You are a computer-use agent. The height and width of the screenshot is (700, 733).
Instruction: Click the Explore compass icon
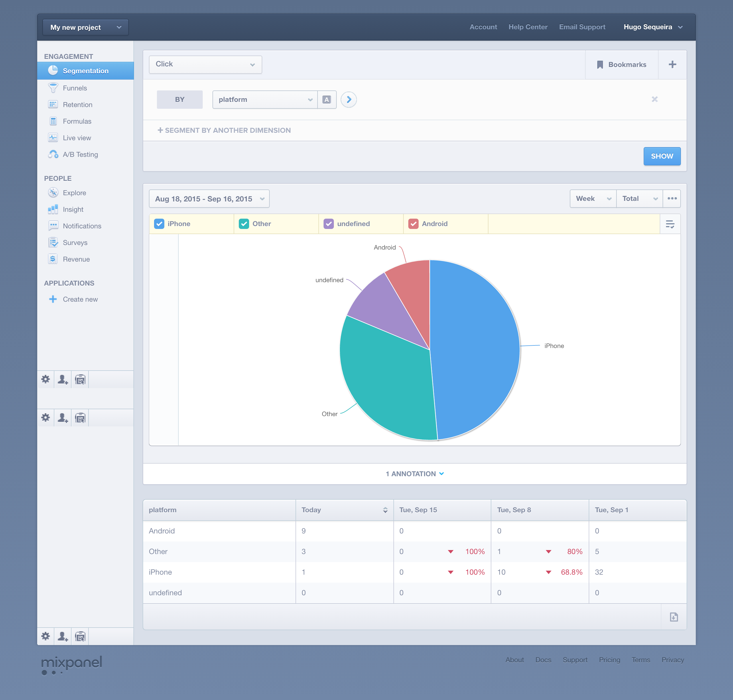click(x=53, y=193)
